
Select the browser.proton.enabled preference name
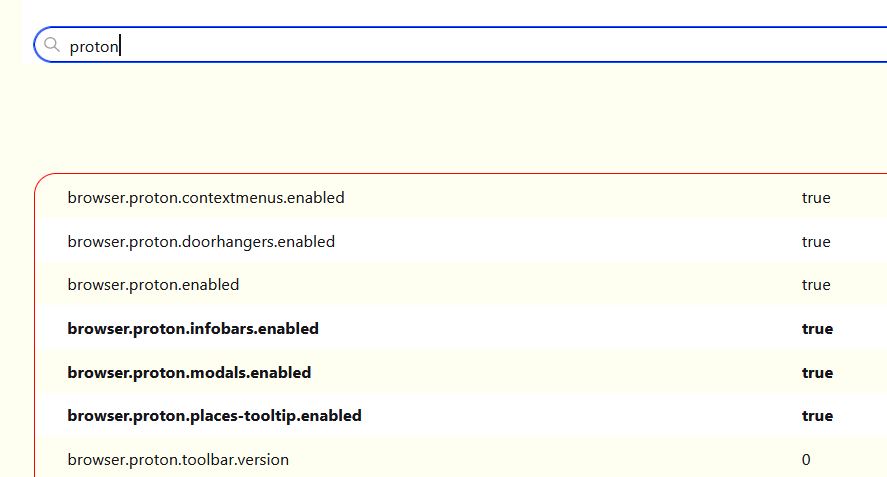[153, 285]
